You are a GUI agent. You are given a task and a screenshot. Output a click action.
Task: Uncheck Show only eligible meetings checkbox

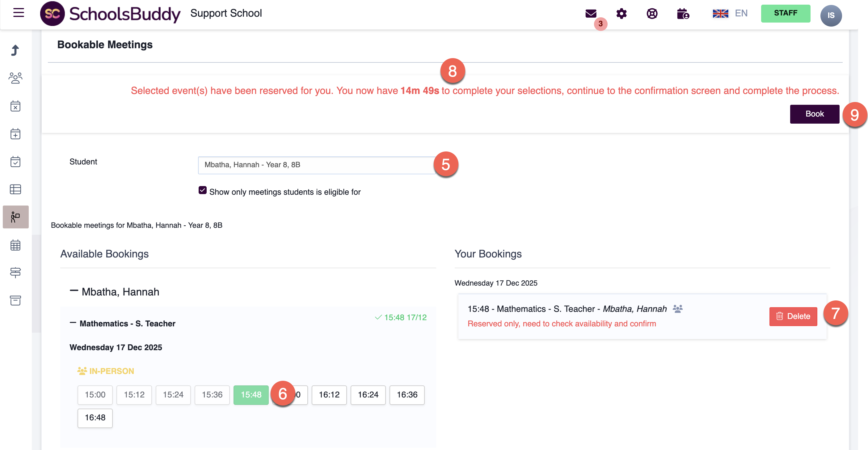pos(203,190)
